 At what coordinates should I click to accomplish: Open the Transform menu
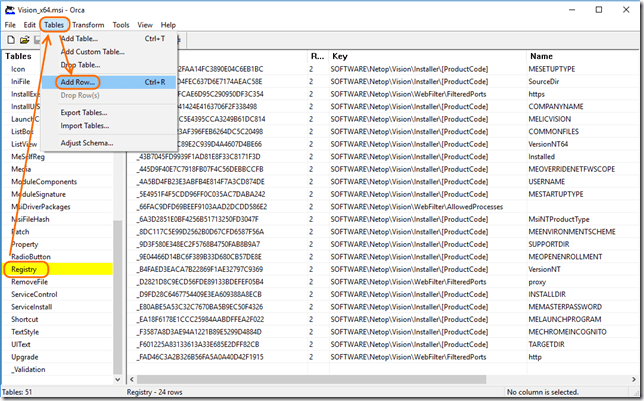click(88, 24)
